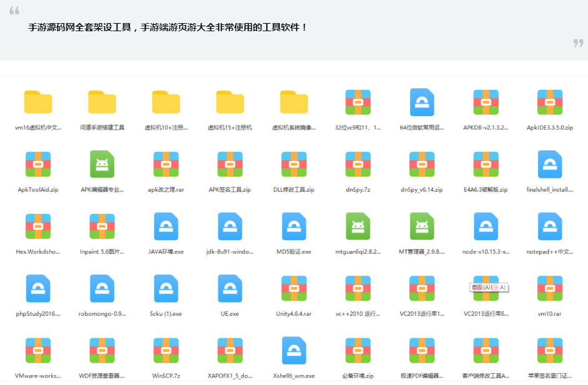
Task: Click the APK编辑器专业 Android file icon
Action: coord(102,164)
